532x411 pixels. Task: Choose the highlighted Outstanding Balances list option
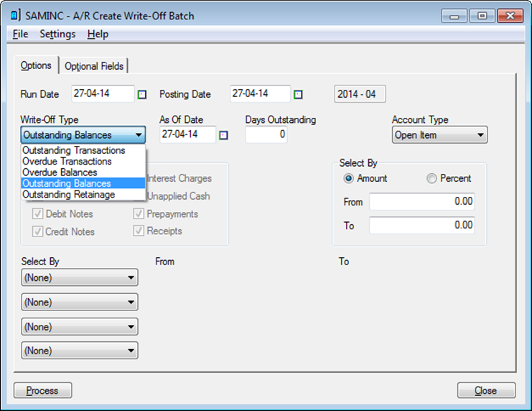[83, 183]
